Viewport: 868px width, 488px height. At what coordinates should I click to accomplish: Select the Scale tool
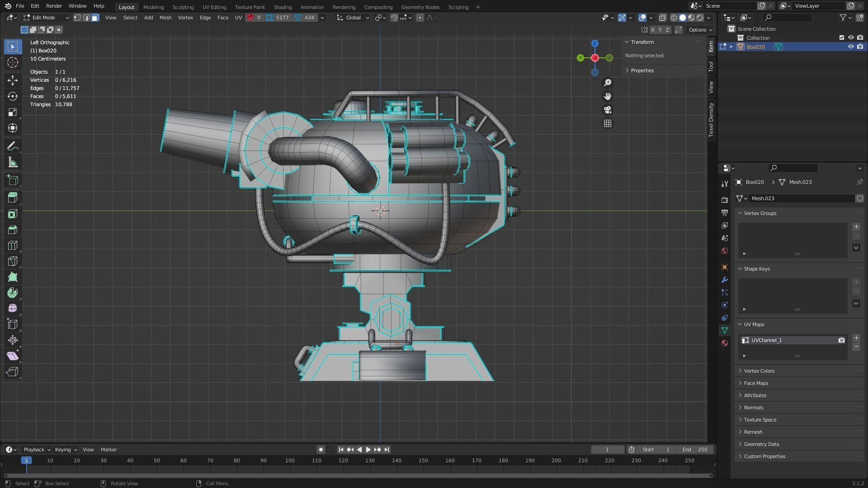tap(13, 112)
